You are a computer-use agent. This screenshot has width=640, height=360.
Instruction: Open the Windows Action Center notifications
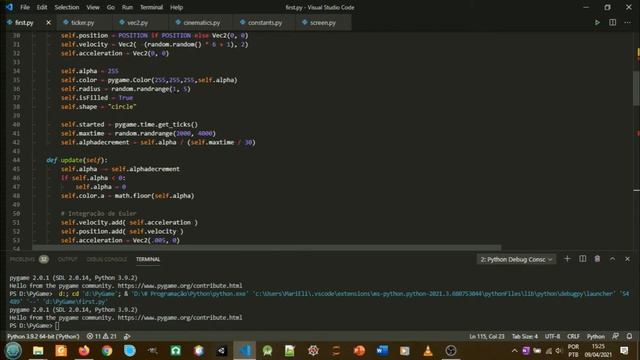(x=624, y=351)
